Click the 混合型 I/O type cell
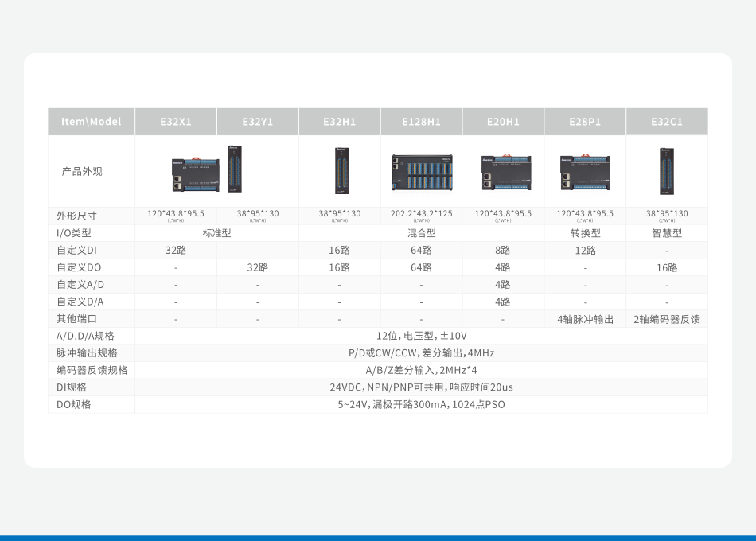Image resolution: width=756 pixels, height=541 pixels. point(422,233)
